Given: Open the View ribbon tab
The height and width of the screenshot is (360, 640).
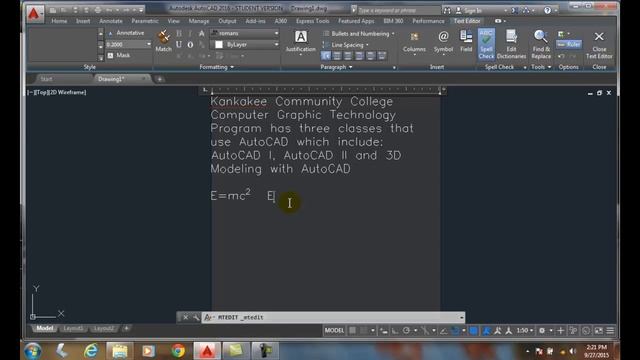Looking at the screenshot, I should point(173,21).
